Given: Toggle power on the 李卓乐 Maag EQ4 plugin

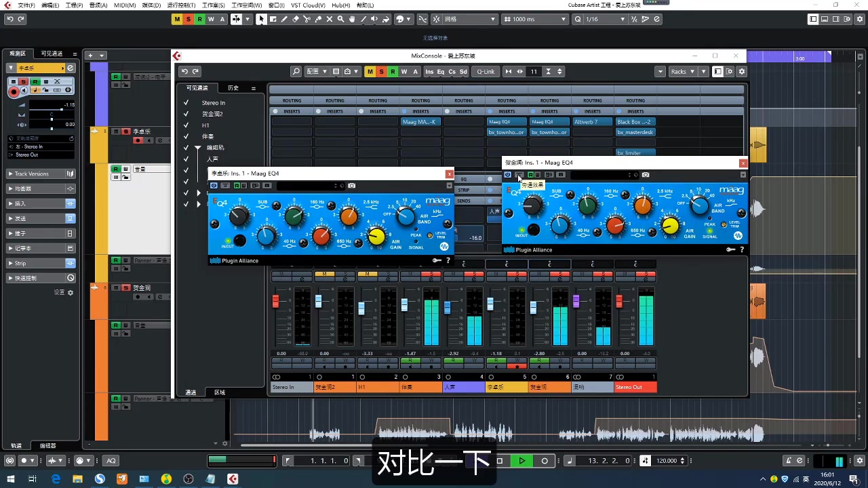Looking at the screenshot, I should (x=214, y=186).
